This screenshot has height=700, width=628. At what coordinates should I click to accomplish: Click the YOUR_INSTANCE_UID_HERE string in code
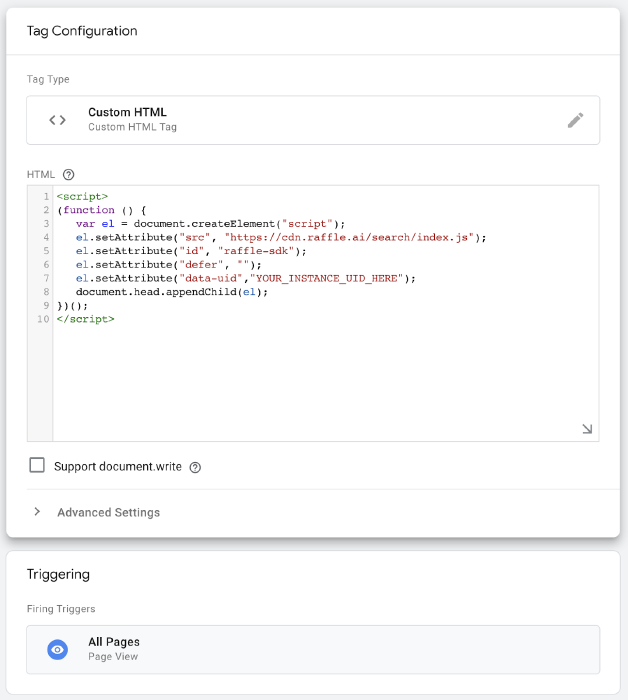326,279
